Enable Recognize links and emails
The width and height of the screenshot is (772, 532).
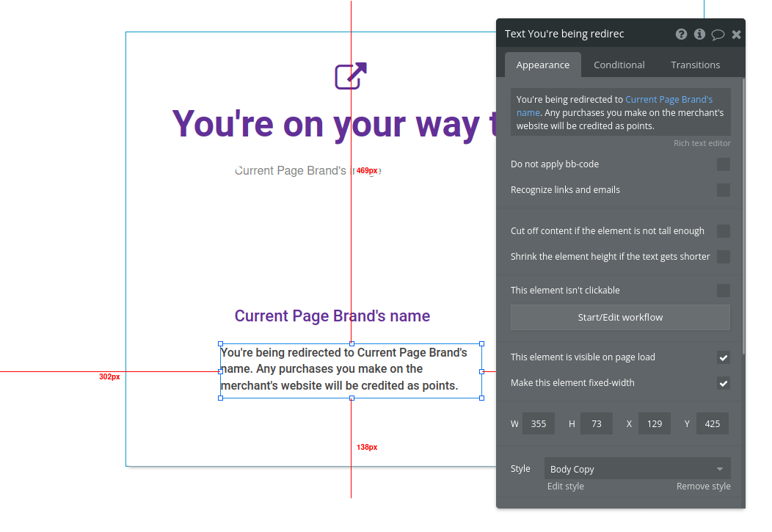pyautogui.click(x=724, y=189)
